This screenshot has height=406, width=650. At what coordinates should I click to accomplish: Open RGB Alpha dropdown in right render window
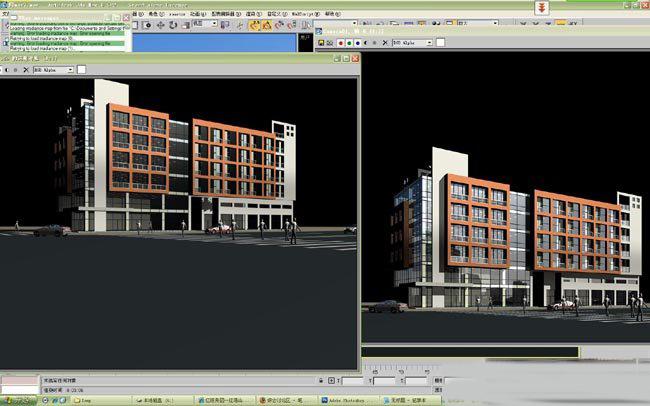pos(412,43)
